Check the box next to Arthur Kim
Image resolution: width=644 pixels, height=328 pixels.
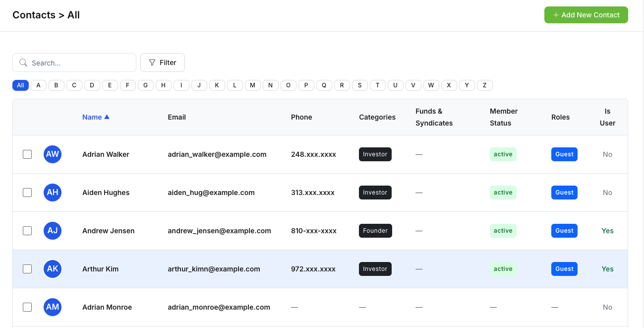coord(27,269)
